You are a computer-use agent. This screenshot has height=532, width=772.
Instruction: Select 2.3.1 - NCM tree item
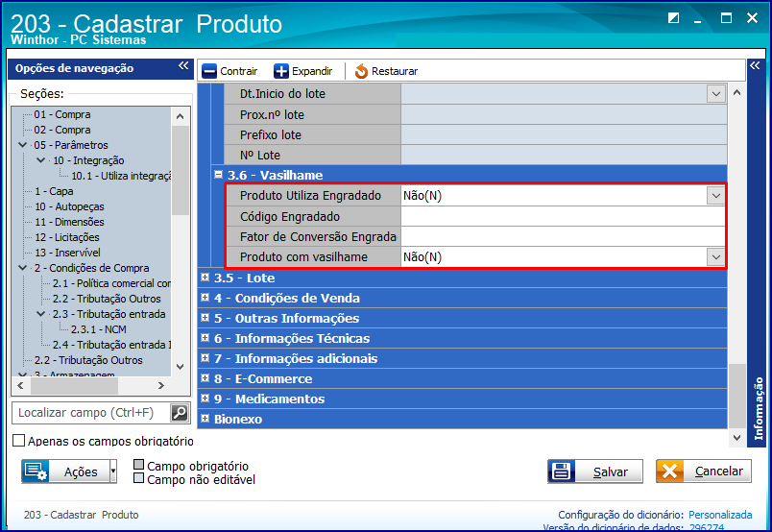click(x=99, y=329)
